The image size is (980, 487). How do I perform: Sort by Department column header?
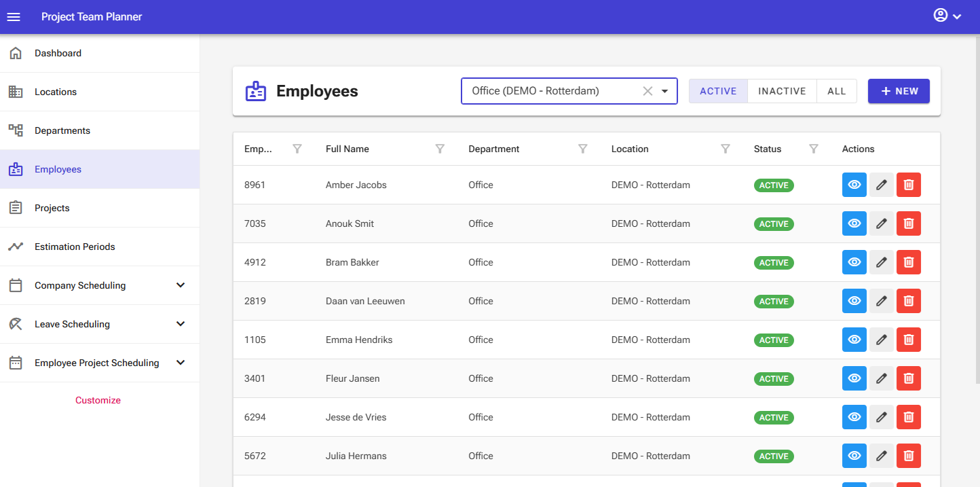point(493,149)
